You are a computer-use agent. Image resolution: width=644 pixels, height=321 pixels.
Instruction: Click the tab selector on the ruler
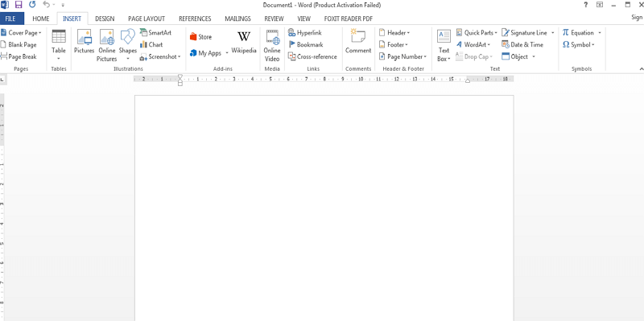point(2,79)
